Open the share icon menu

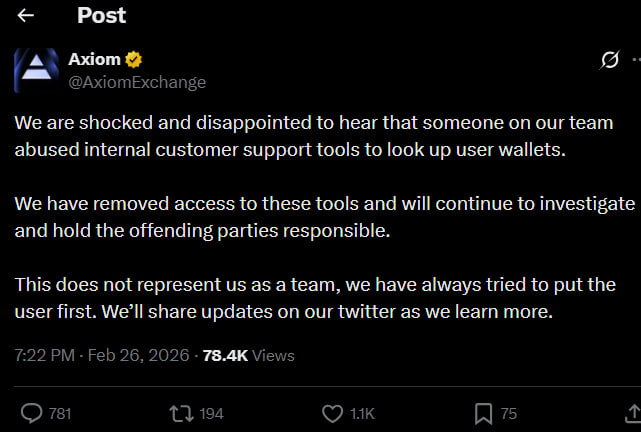631,412
